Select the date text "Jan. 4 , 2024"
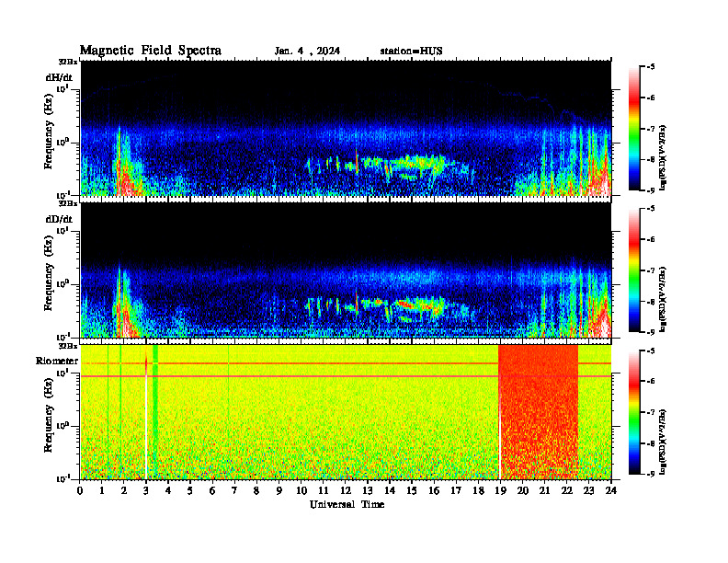This screenshot has height=563, width=728. coord(307,52)
